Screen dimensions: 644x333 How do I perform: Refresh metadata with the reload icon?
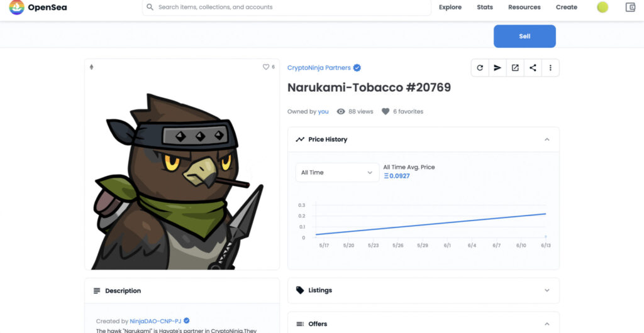pyautogui.click(x=480, y=68)
